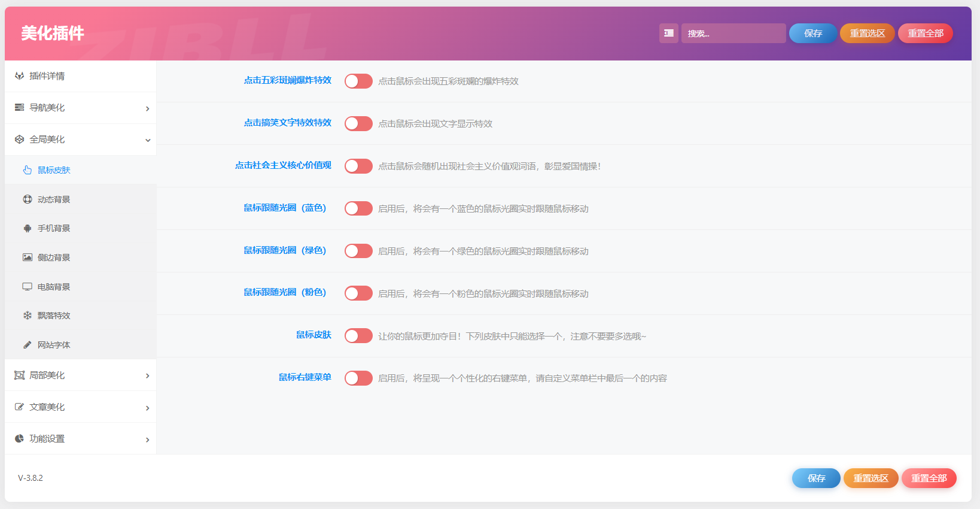
Task: Open the 文章美化 menu item
Action: tap(47, 407)
